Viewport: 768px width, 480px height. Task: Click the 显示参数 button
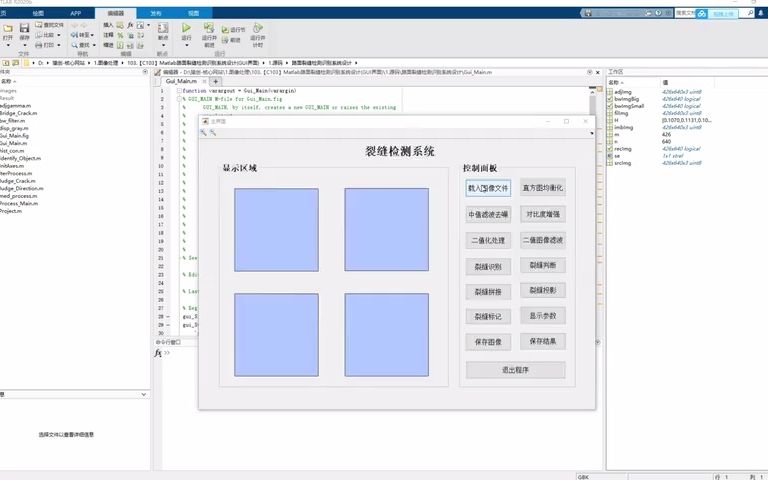point(543,315)
